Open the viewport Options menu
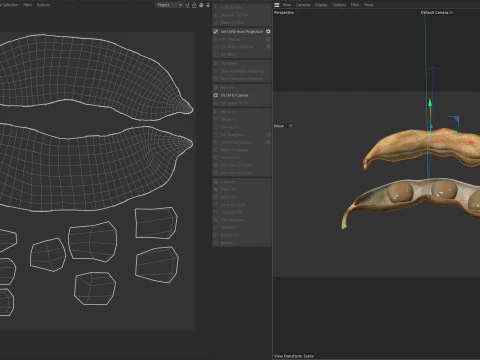 339,5
